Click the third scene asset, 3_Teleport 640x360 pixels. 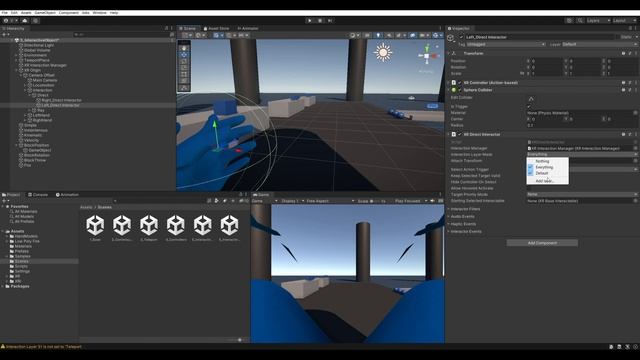tap(149, 229)
